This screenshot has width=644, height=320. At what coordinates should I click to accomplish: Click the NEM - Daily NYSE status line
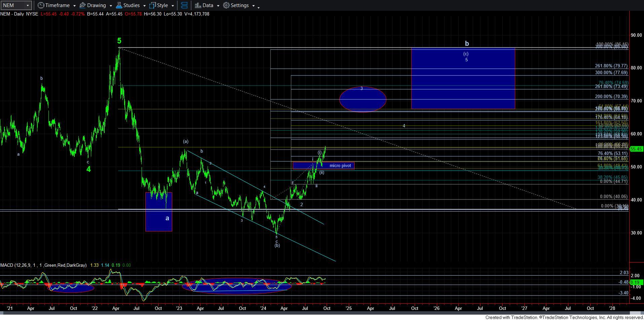(x=19, y=14)
